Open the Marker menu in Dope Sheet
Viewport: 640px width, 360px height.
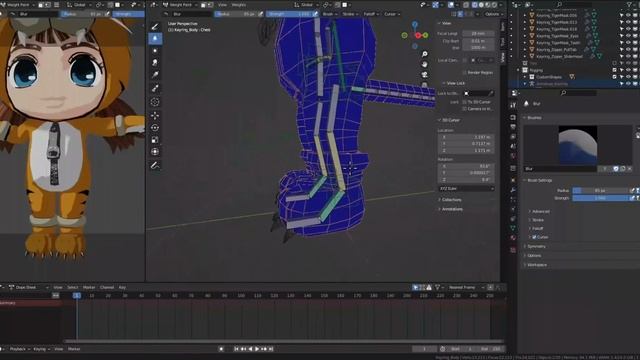(89, 287)
